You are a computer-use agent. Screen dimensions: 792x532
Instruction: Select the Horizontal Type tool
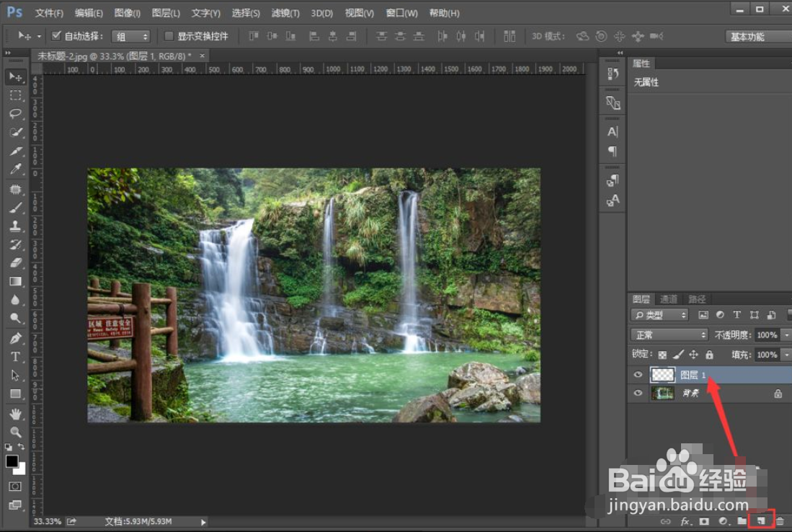(x=15, y=357)
